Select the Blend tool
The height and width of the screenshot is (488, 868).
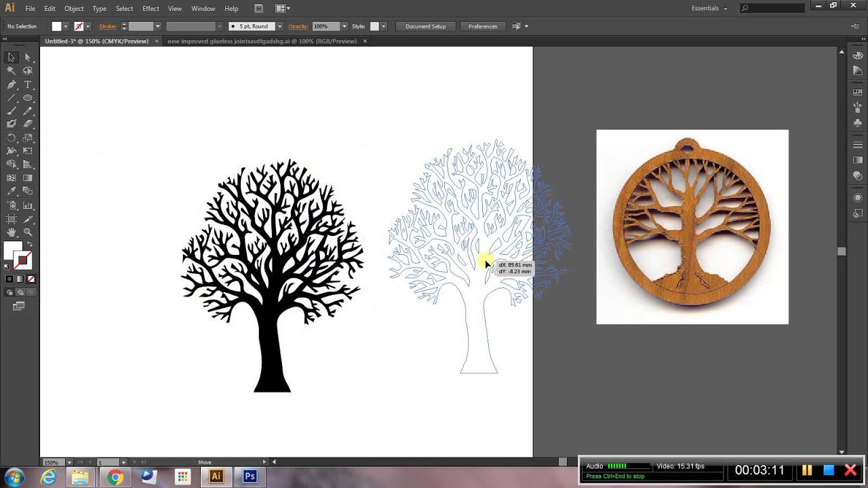coord(28,192)
